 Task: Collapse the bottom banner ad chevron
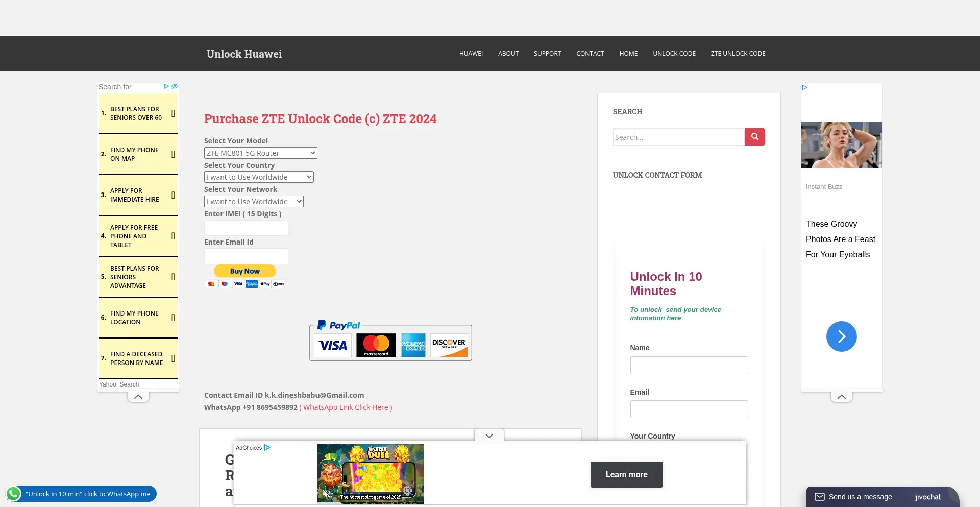click(489, 436)
